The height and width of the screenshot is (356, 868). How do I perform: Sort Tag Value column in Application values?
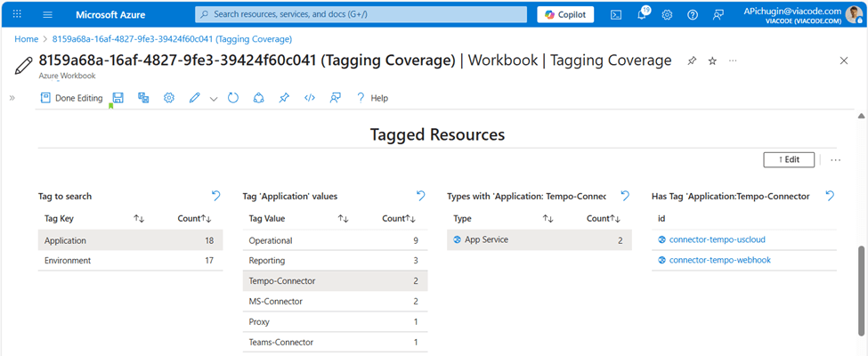[343, 218]
